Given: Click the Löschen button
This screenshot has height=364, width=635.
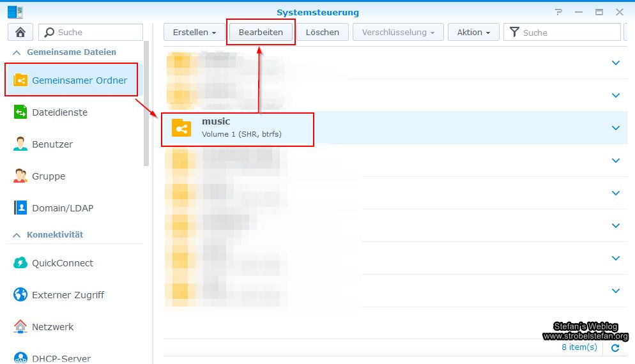Looking at the screenshot, I should point(323,32).
